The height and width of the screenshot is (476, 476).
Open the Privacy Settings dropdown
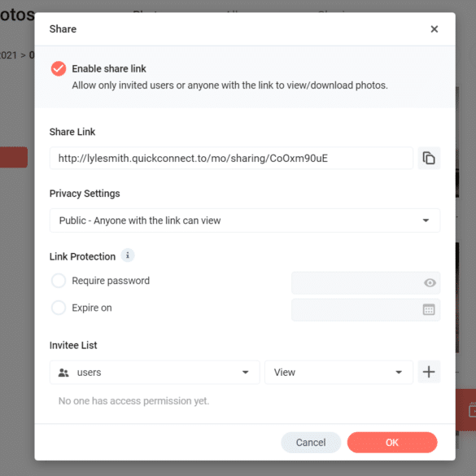click(245, 221)
